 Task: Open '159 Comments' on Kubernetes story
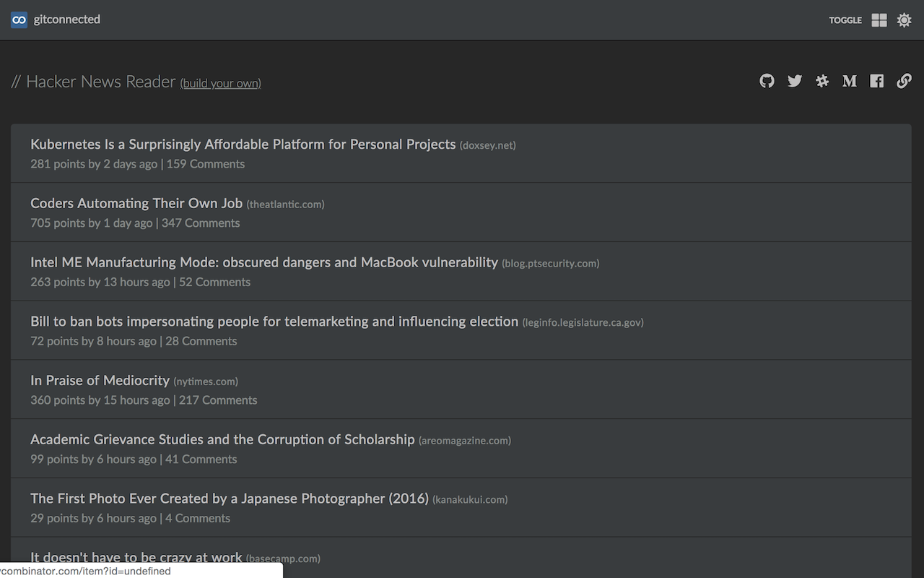pos(206,164)
